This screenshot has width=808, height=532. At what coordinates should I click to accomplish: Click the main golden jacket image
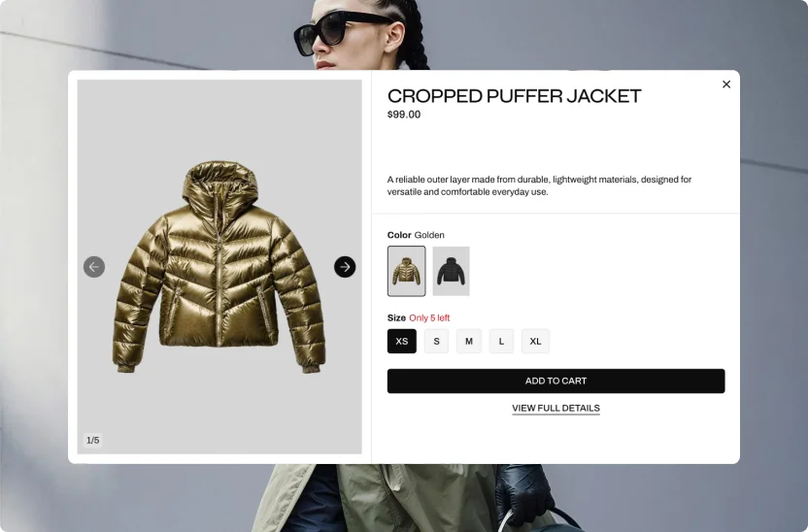(x=219, y=267)
